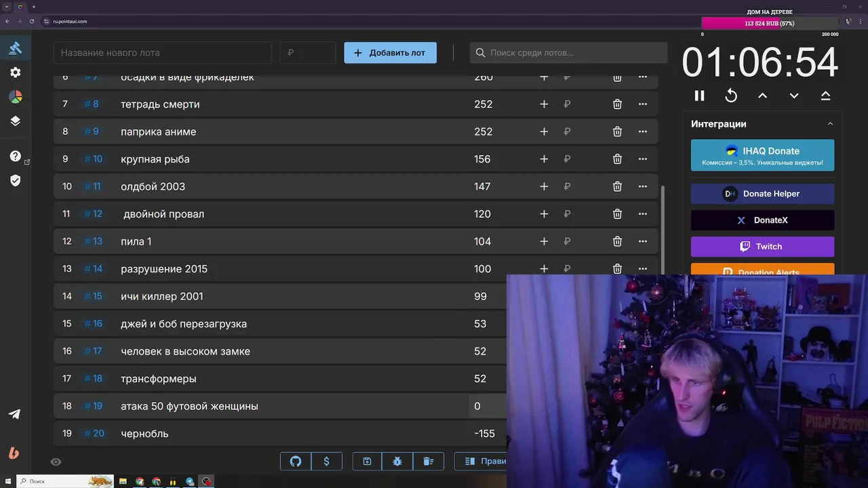868x488 pixels.
Task: Open Donate Helper integration
Action: pyautogui.click(x=762, y=194)
